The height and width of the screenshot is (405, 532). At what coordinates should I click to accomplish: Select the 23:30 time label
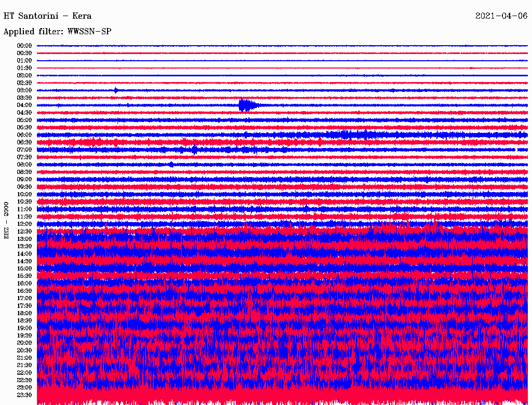pyautogui.click(x=24, y=395)
